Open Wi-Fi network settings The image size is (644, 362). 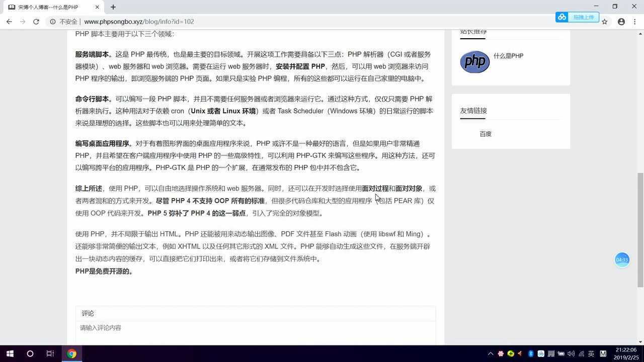pyautogui.click(x=581, y=354)
